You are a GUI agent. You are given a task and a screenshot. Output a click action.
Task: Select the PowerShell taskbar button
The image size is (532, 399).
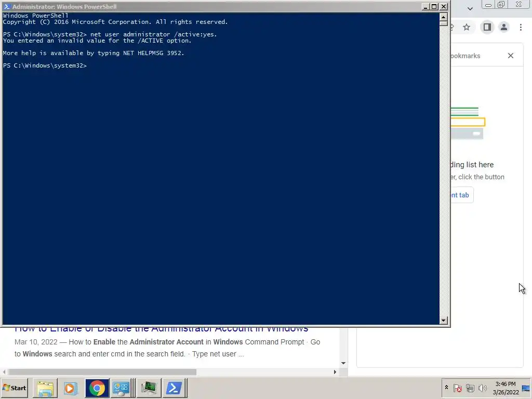point(175,388)
